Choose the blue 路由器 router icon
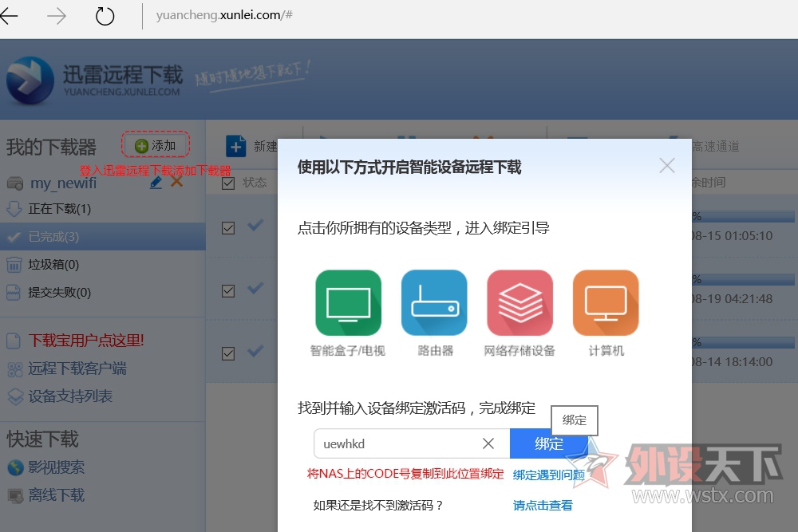Screen dimensions: 798x532 (x=434, y=302)
